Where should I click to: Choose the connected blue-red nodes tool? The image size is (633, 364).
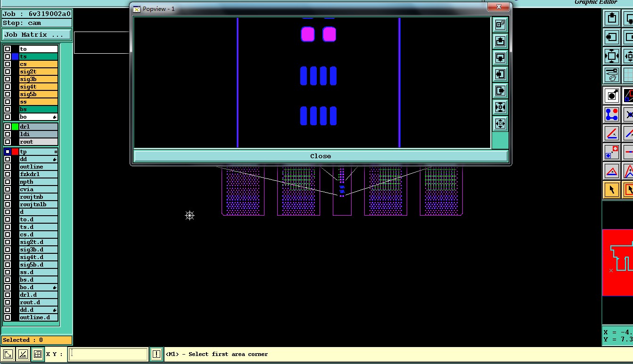coord(612,114)
